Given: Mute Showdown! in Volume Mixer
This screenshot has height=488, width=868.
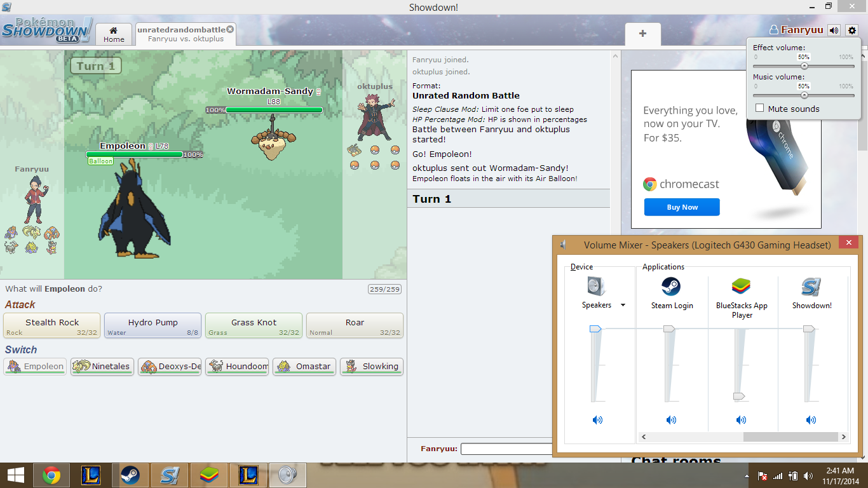Looking at the screenshot, I should click(x=811, y=420).
